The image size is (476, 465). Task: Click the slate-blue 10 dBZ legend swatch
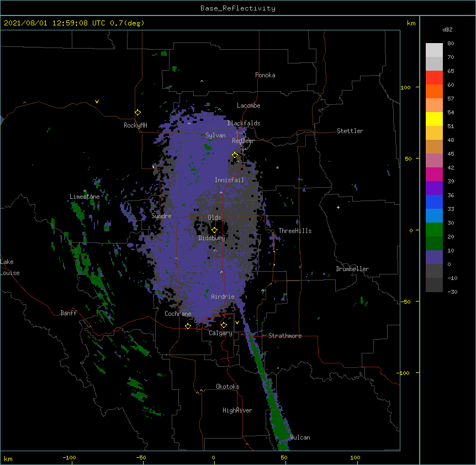tap(434, 257)
